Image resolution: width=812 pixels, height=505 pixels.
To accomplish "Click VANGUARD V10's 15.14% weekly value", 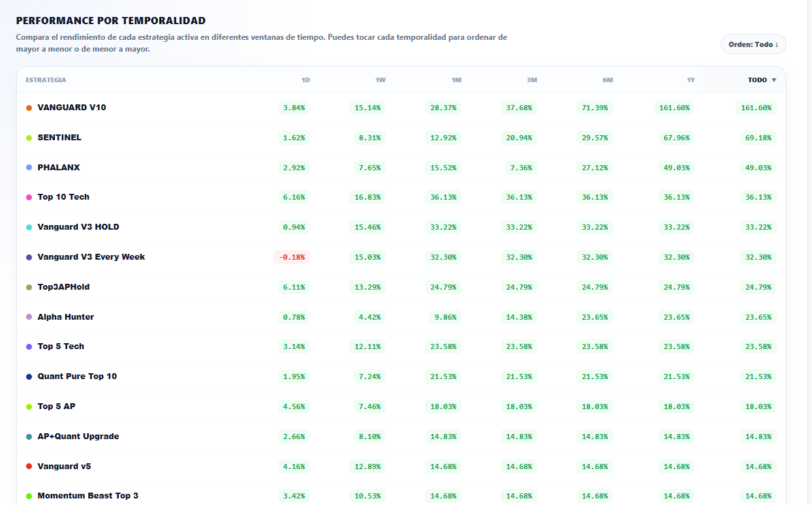I will pyautogui.click(x=367, y=108).
